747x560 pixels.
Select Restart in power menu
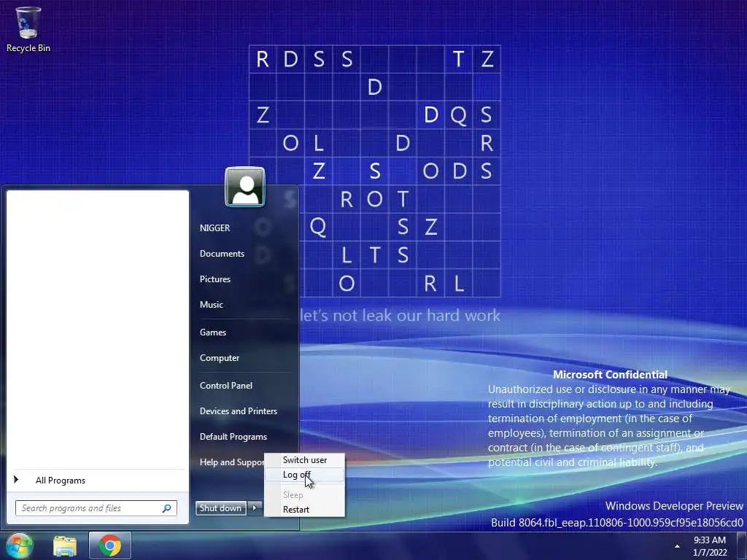(304, 510)
